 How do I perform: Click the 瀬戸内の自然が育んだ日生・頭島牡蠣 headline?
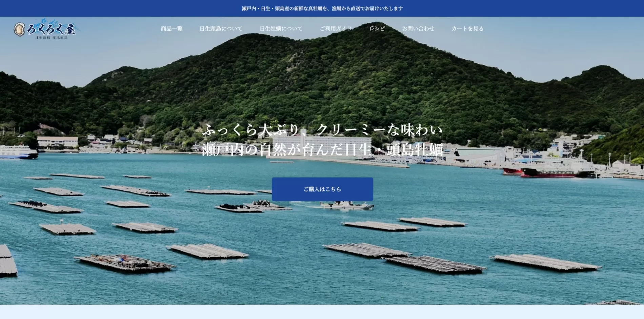click(x=322, y=150)
